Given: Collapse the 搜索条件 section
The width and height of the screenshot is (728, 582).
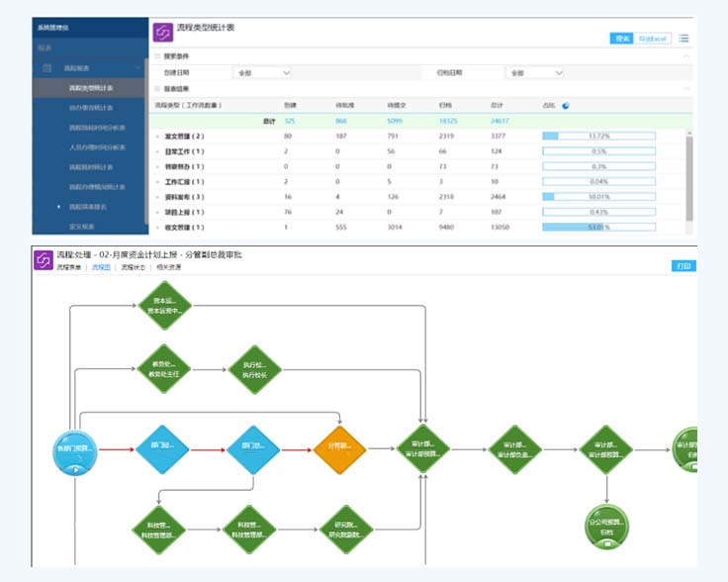Looking at the screenshot, I should 686,56.
